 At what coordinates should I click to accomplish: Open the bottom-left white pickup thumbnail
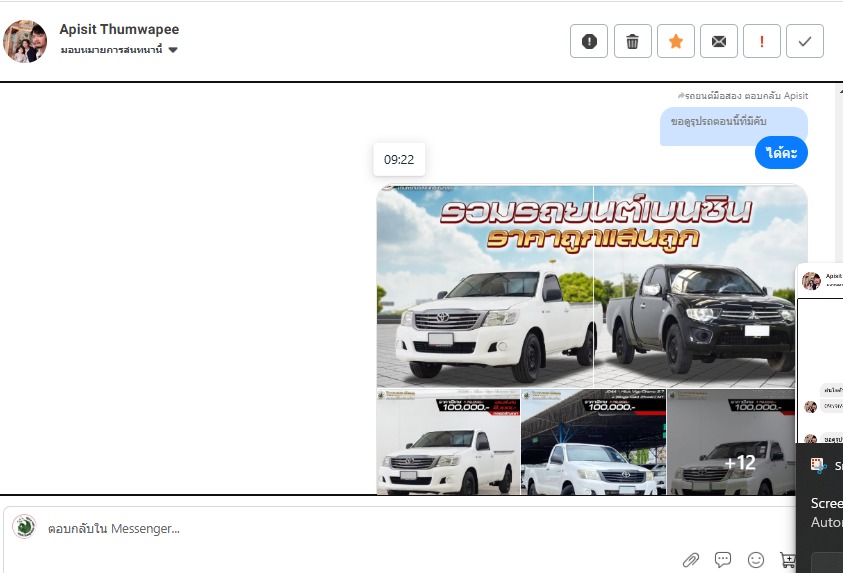tap(448, 445)
